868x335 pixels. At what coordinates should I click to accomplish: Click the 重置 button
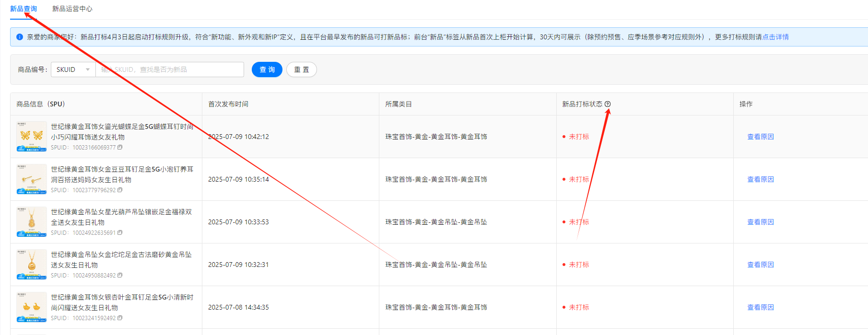[x=301, y=69]
